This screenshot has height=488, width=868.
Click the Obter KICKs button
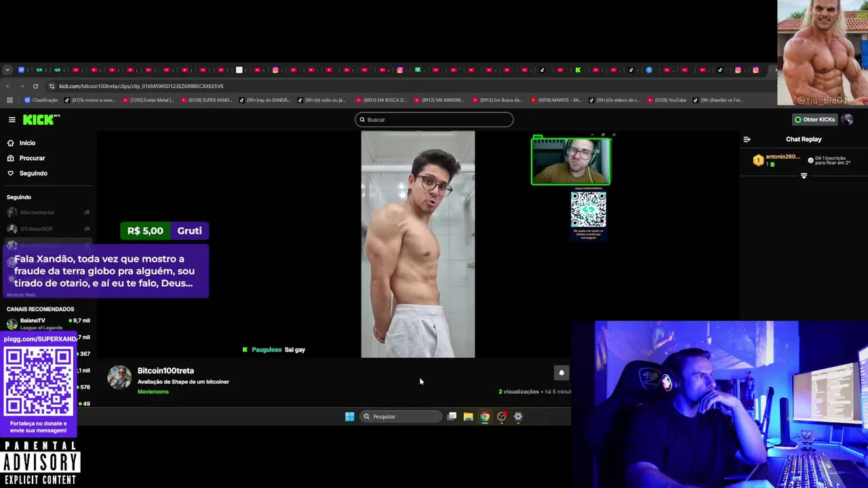click(x=815, y=119)
